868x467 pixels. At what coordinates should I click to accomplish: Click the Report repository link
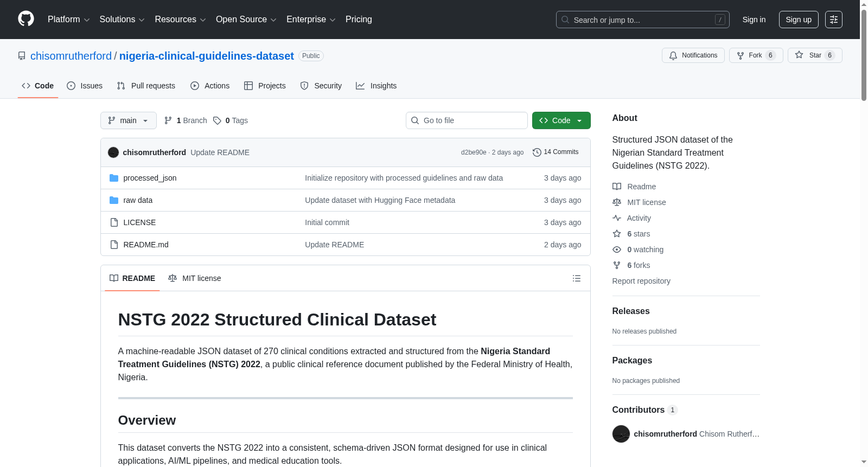(641, 281)
